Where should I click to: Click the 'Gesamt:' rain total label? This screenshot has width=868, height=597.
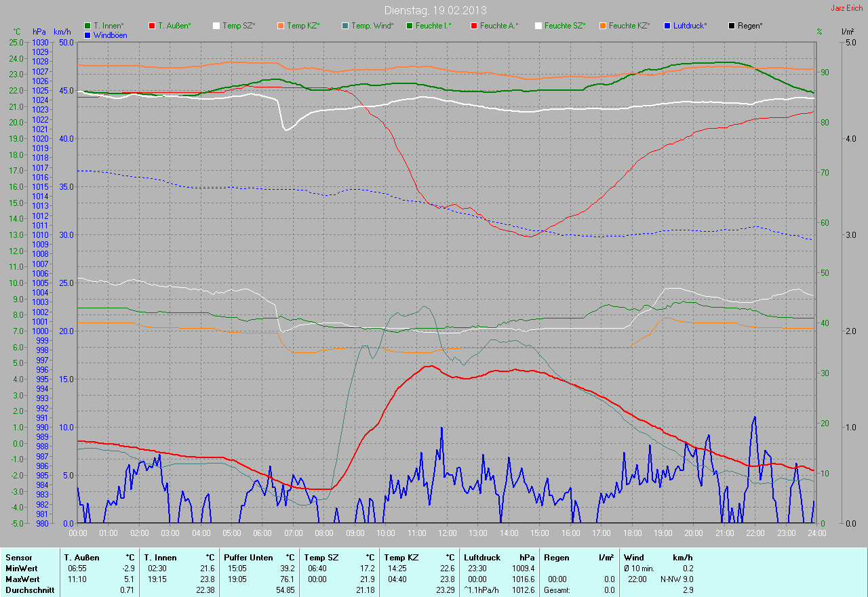coord(557,590)
